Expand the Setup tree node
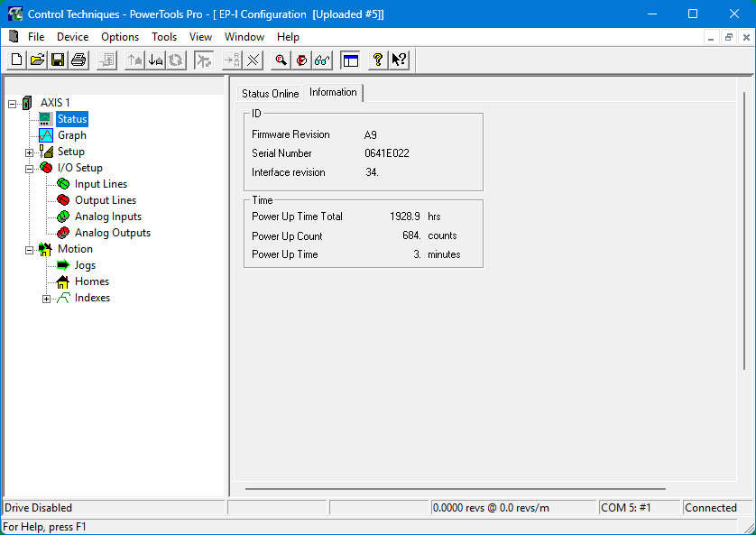 (x=30, y=152)
